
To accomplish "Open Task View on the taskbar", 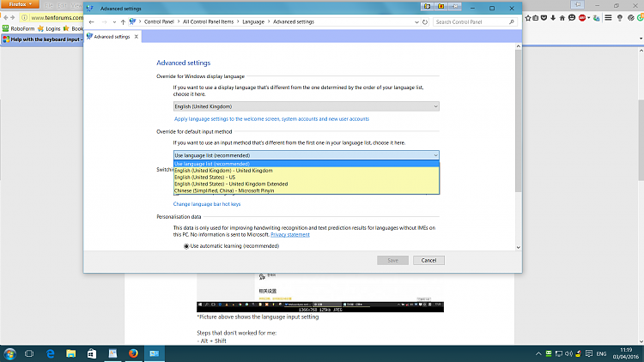I will [29, 353].
